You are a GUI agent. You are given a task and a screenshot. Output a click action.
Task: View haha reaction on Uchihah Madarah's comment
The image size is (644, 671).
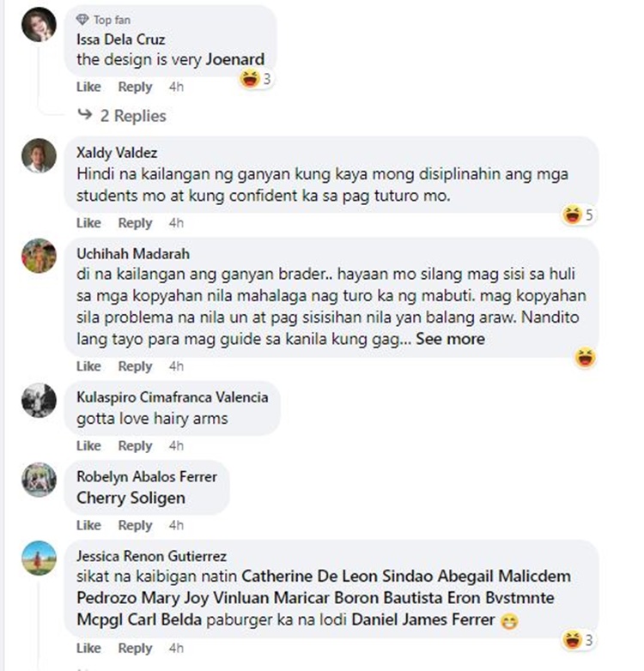(x=585, y=358)
